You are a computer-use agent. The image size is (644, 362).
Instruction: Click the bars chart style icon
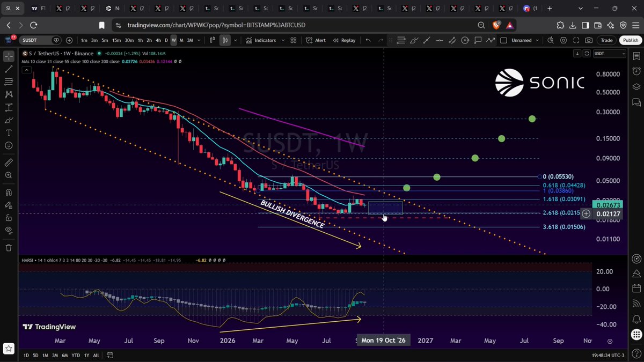pos(213,40)
